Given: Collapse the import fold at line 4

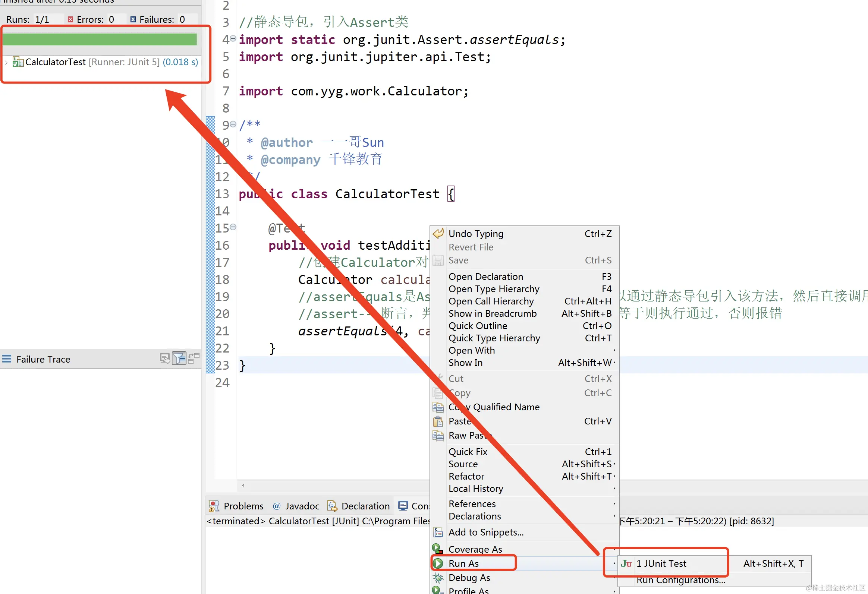Looking at the screenshot, I should 233,38.
